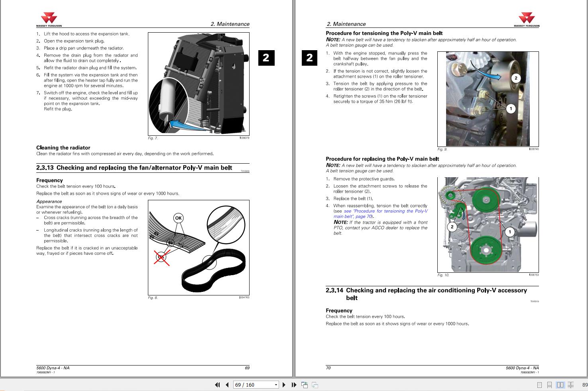The image size is (588, 391).
Task: Click the Massey Ferguson logo on page 70
Action: pyautogui.click(x=526, y=20)
